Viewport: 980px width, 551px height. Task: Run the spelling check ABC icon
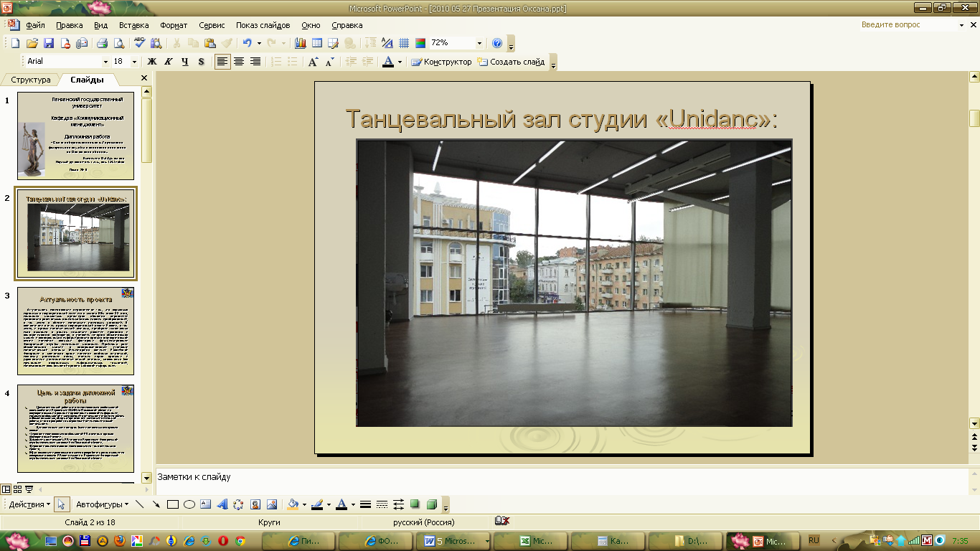click(x=140, y=43)
